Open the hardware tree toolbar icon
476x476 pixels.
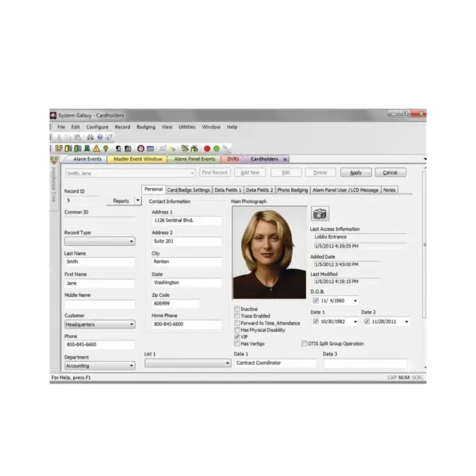tap(59, 148)
